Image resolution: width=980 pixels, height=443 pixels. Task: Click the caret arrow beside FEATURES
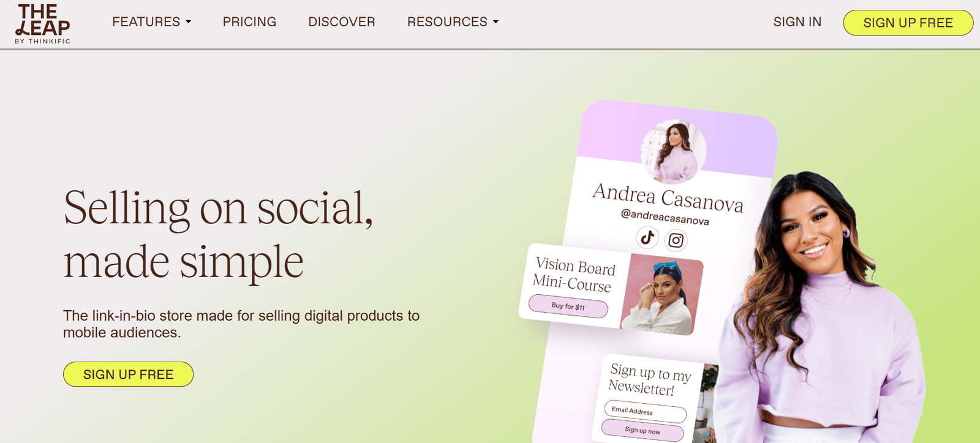pyautogui.click(x=189, y=22)
